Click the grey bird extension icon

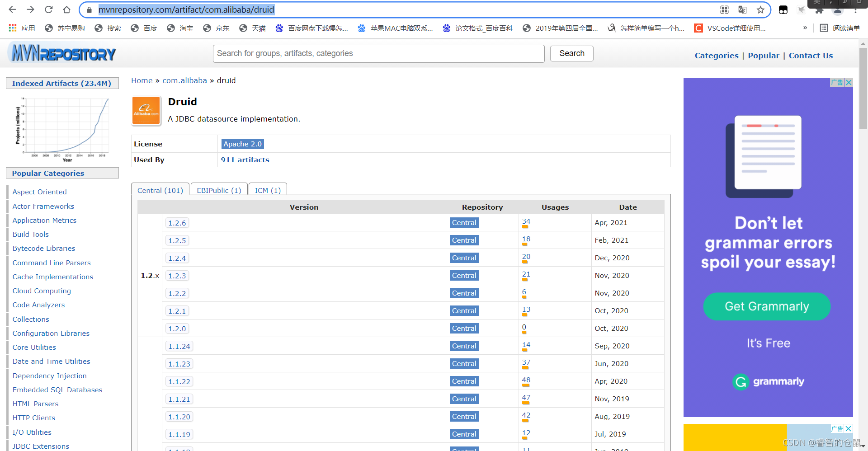(x=802, y=9)
